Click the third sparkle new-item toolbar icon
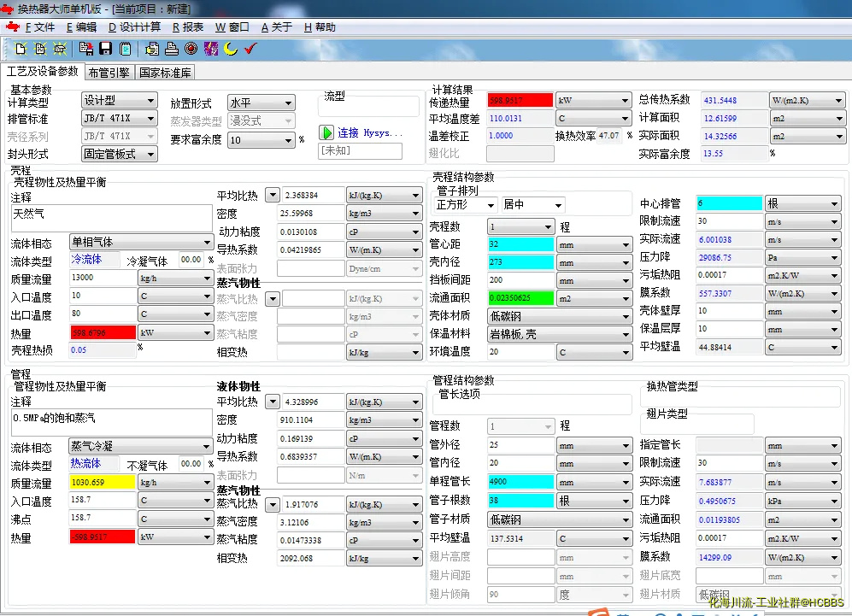 [x=60, y=49]
